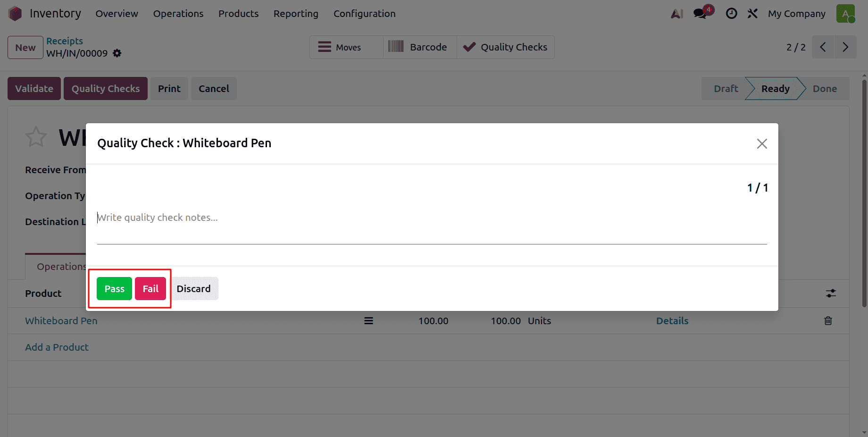868x437 pixels.
Task: Click the 100.00 demand quantity cell
Action: 433,321
